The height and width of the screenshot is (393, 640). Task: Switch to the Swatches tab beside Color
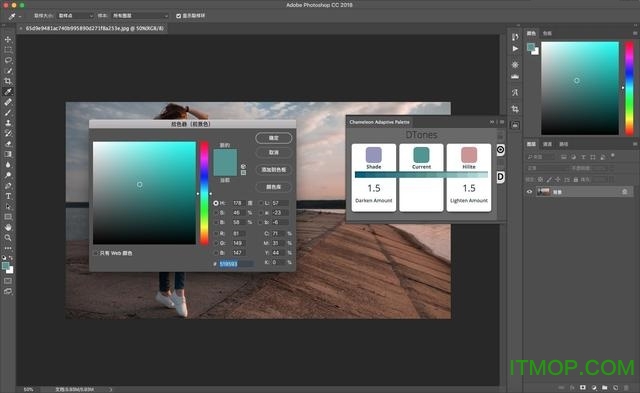pyautogui.click(x=547, y=33)
